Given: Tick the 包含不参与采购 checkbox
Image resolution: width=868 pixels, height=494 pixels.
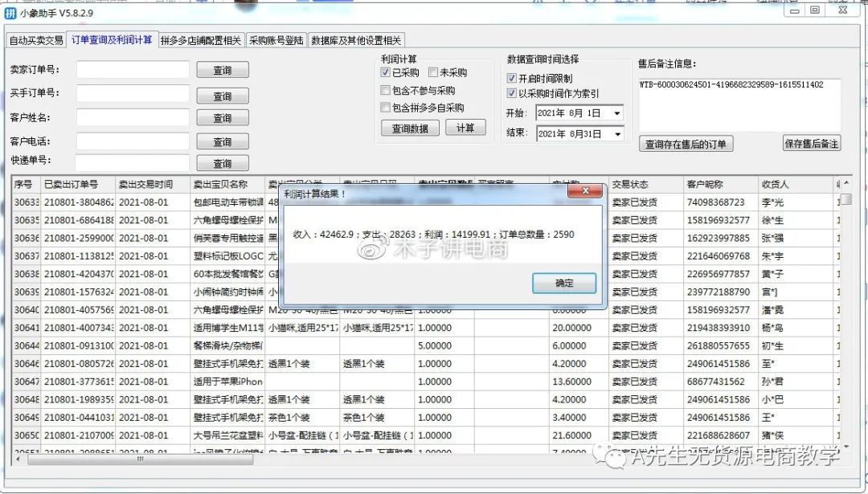Looking at the screenshot, I should pos(386,90).
